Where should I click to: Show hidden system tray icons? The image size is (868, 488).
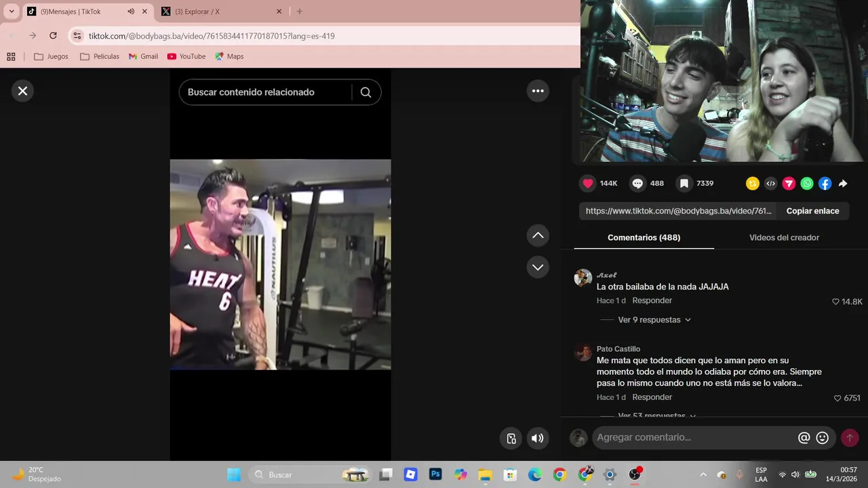coord(703,474)
